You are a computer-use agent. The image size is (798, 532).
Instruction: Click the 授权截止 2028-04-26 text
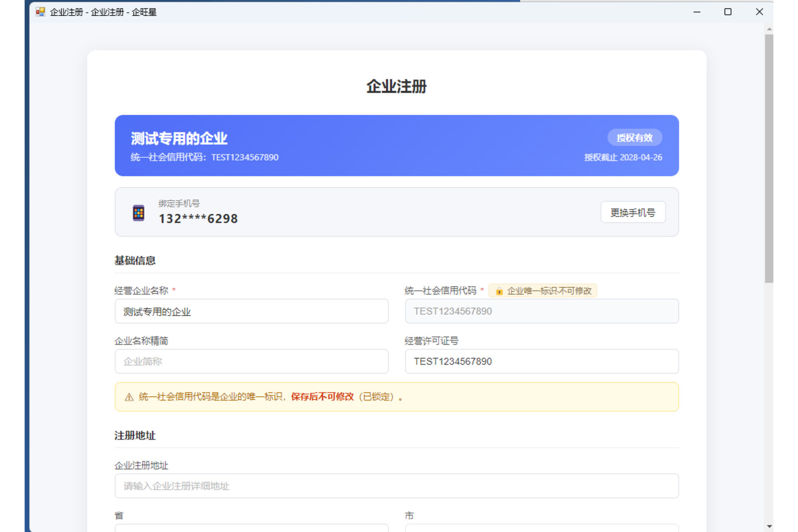[623, 158]
